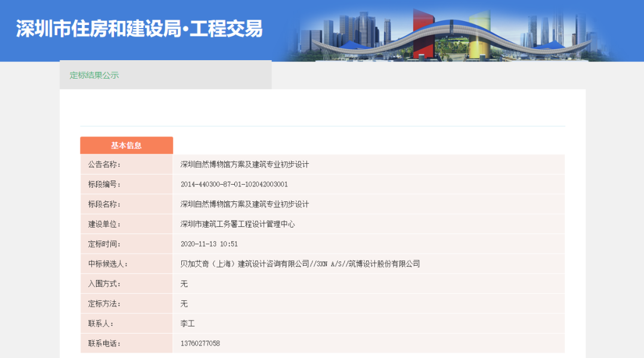Click the 无 value in the 入围方式 row
Screen dimensions: 644x358
[184, 284]
